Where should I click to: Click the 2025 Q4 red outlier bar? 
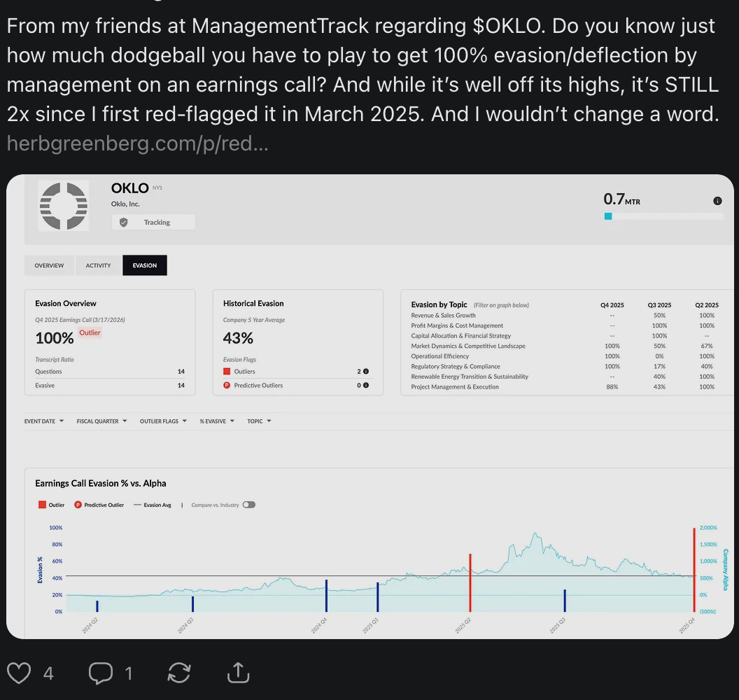point(694,570)
